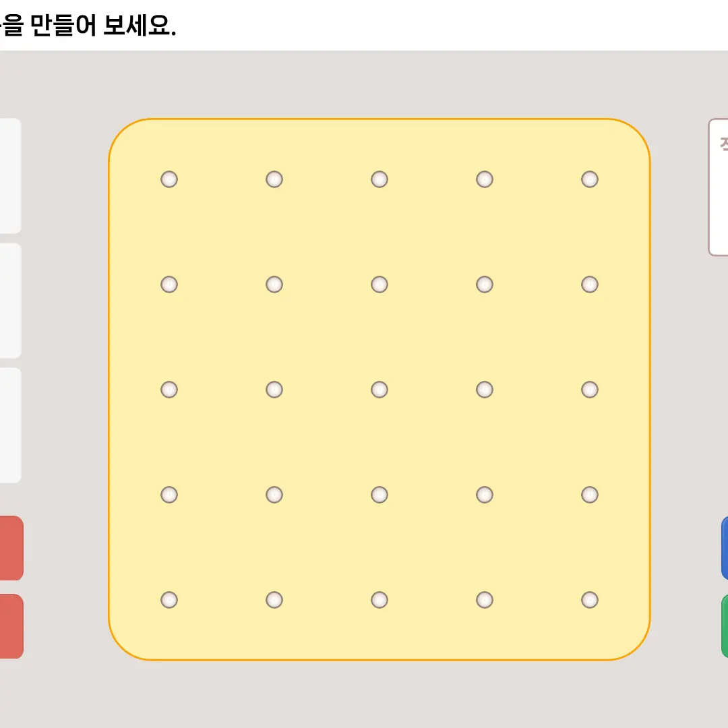Click the center peg of the peg board
The image size is (728, 728).
(379, 389)
